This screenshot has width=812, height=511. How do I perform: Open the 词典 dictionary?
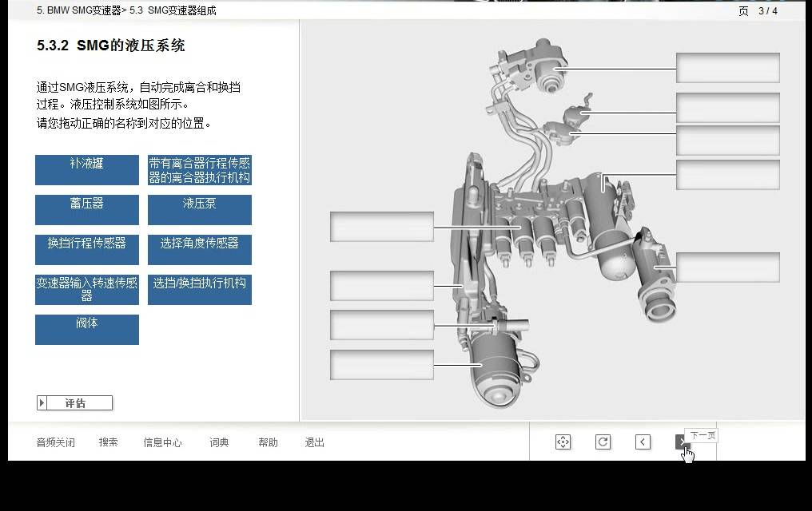219,442
